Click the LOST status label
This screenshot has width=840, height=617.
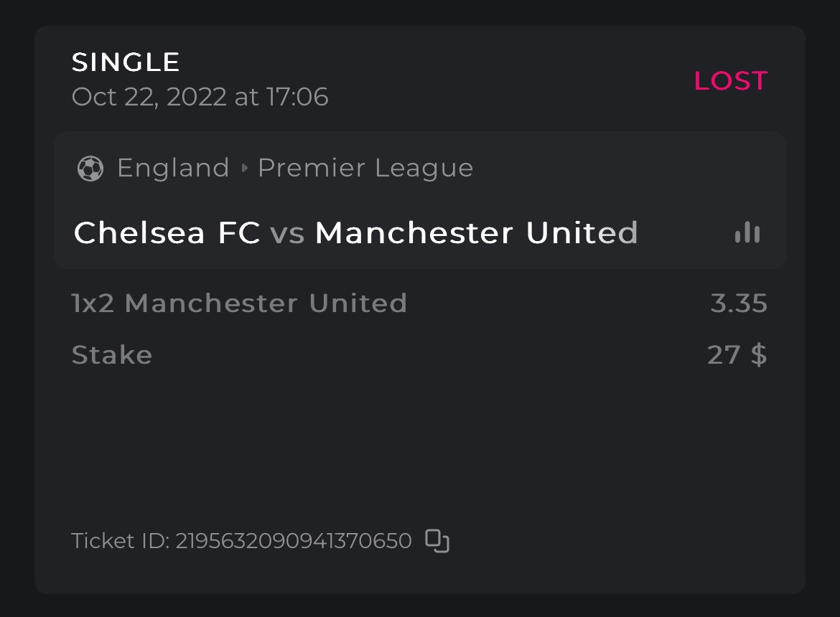[x=730, y=80]
